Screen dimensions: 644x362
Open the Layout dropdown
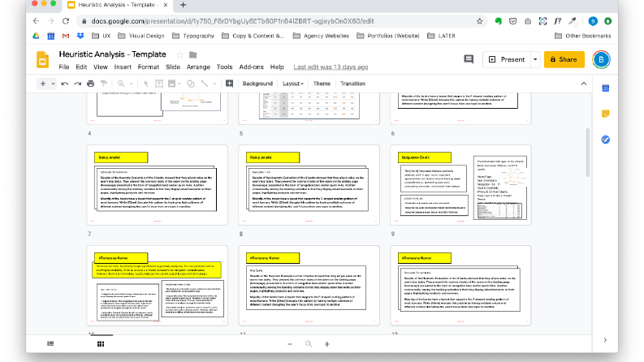tap(293, 84)
